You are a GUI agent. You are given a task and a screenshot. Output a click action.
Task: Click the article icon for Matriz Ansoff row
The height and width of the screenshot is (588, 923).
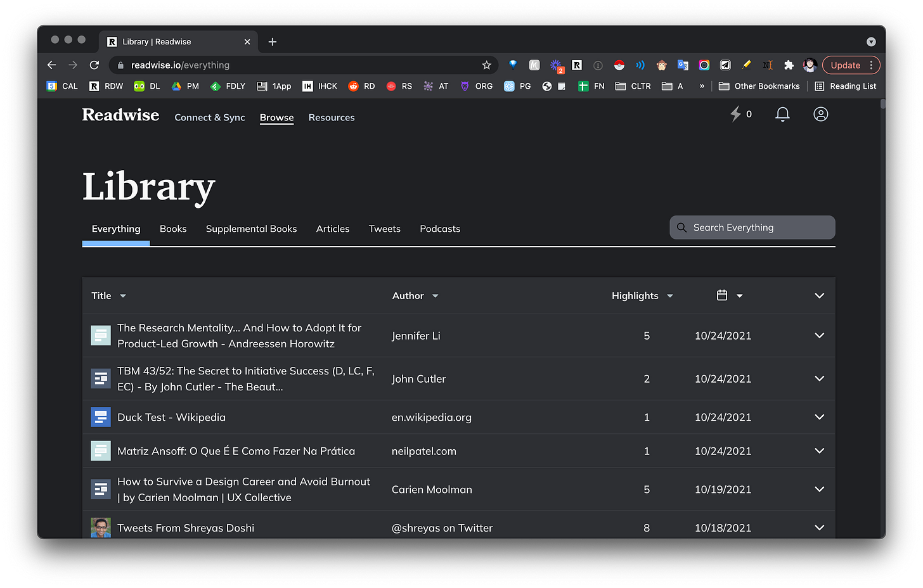tap(101, 451)
